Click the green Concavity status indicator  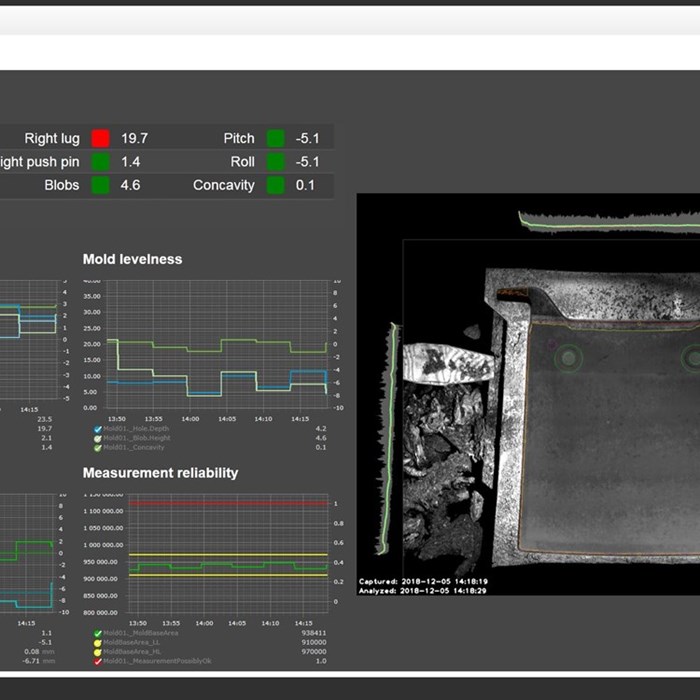[x=275, y=185]
